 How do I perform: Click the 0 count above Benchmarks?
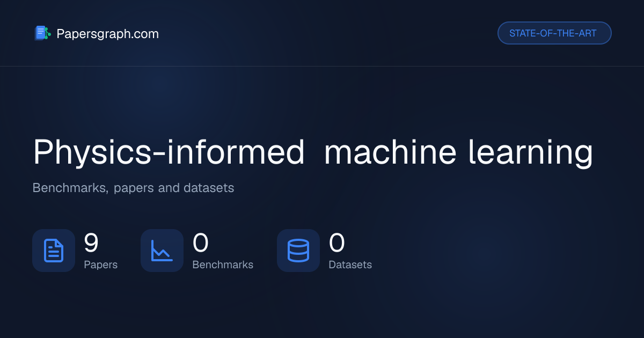coord(200,243)
